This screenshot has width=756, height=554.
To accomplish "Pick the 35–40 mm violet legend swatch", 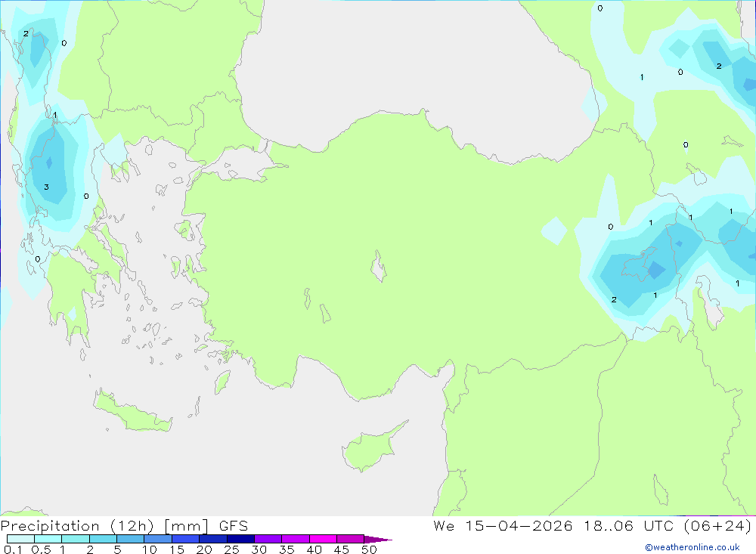I will (295, 539).
